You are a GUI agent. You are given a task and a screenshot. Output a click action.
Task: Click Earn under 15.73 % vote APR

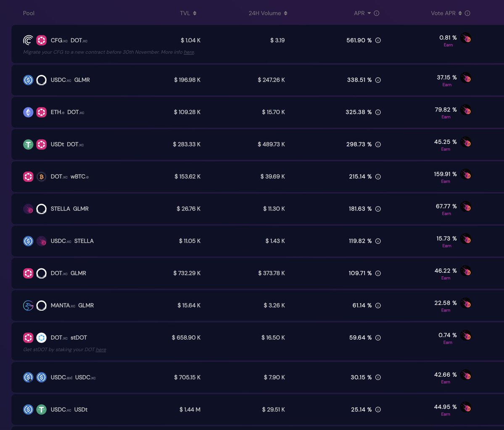[x=447, y=246]
